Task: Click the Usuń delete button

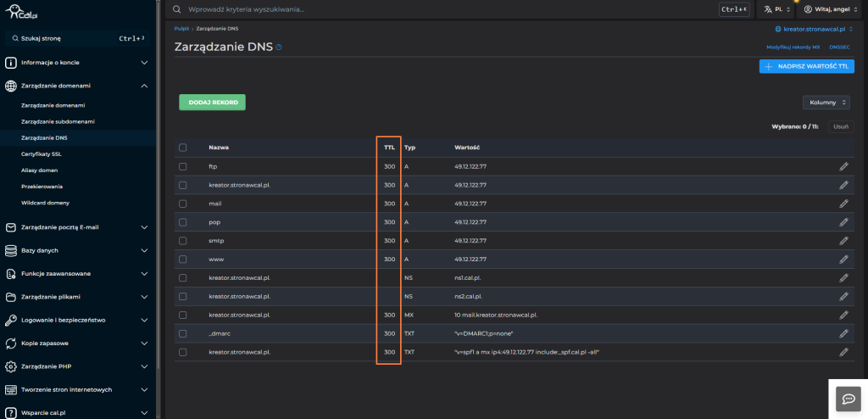Action: pos(840,127)
